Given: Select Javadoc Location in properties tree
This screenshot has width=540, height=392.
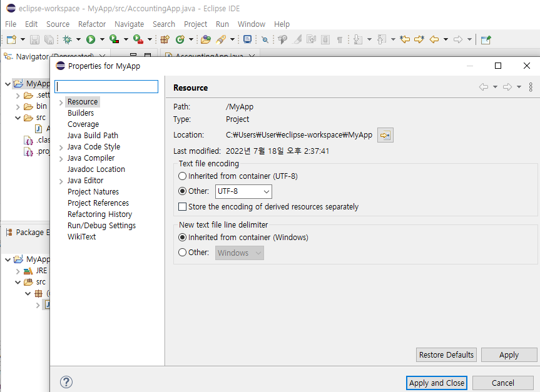Looking at the screenshot, I should point(96,169).
